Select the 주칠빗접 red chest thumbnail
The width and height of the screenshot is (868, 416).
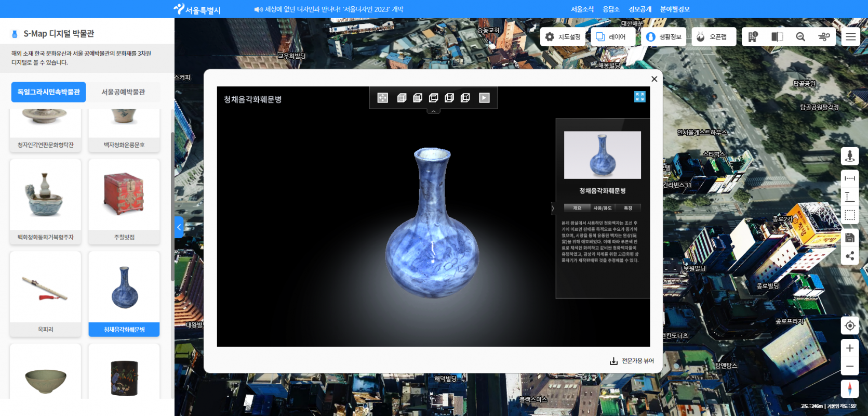tap(124, 201)
